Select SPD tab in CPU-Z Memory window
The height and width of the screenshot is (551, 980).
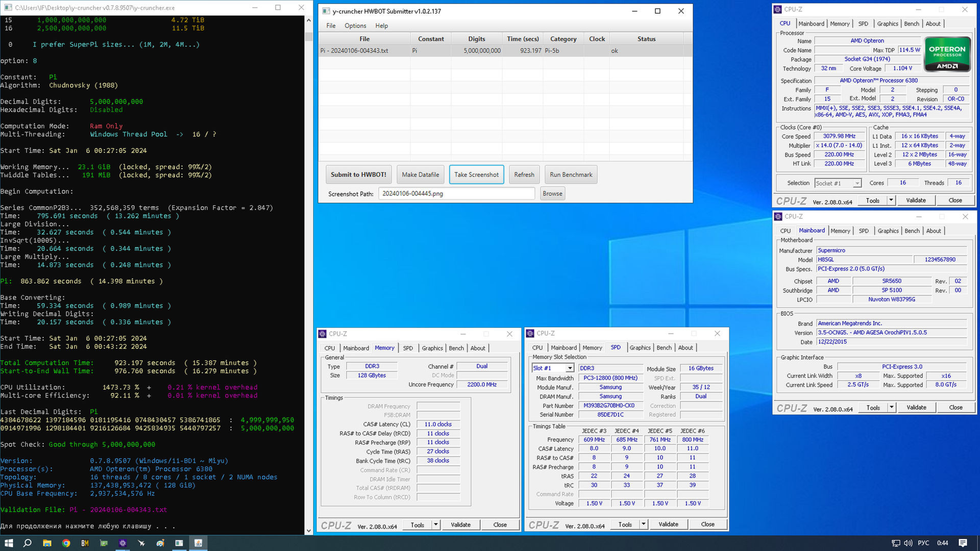(408, 348)
